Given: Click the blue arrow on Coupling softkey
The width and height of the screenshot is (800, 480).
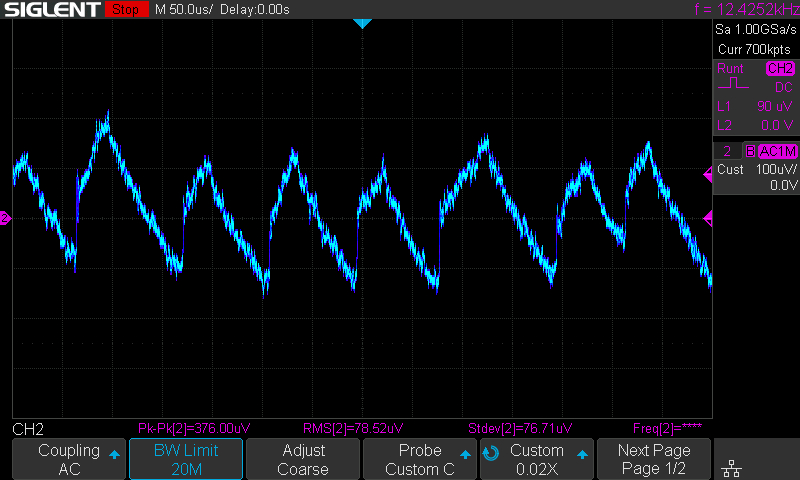Looking at the screenshot, I should tap(114, 454).
